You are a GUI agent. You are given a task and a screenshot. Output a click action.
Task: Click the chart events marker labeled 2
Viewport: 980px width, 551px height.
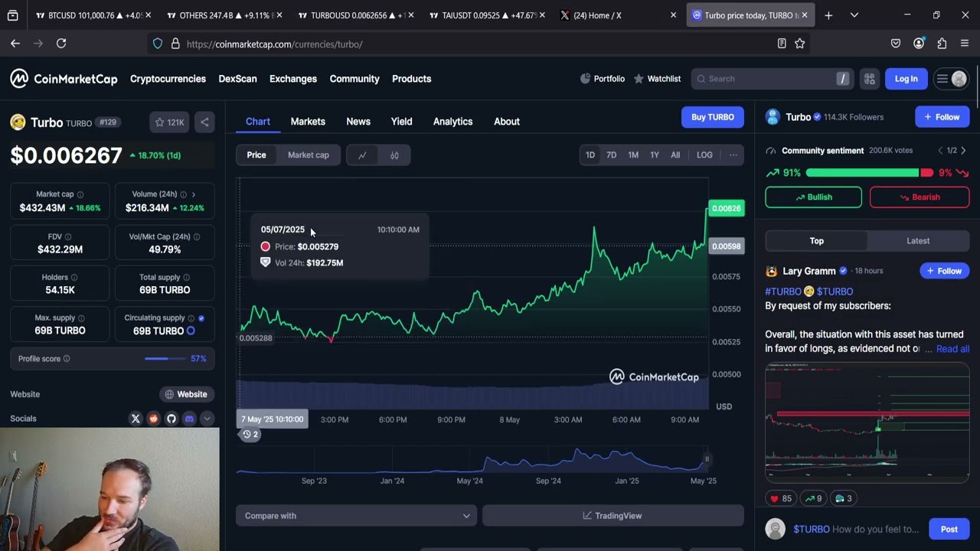click(x=250, y=434)
